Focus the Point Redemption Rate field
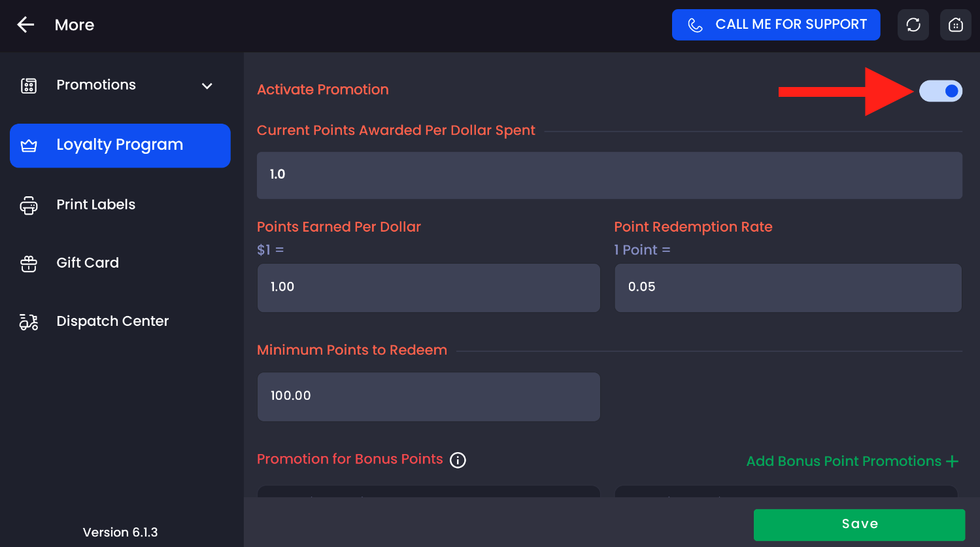 point(787,288)
